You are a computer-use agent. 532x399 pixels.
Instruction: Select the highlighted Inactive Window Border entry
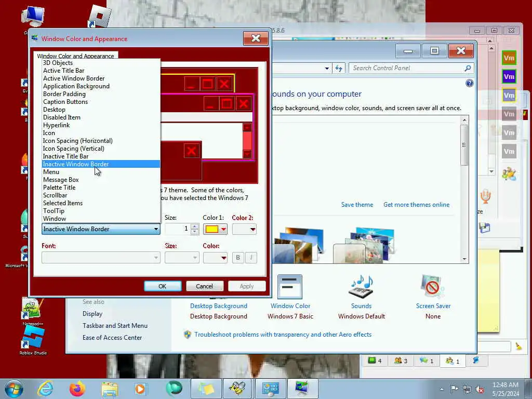[101, 164]
